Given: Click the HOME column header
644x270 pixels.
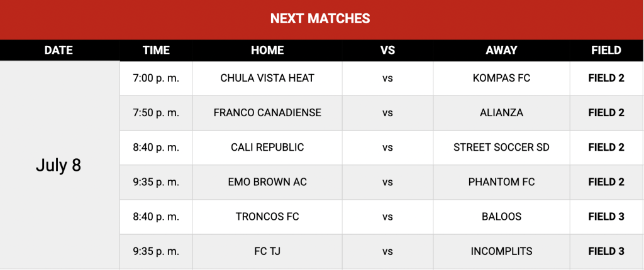Looking at the screenshot, I should click(x=267, y=50).
